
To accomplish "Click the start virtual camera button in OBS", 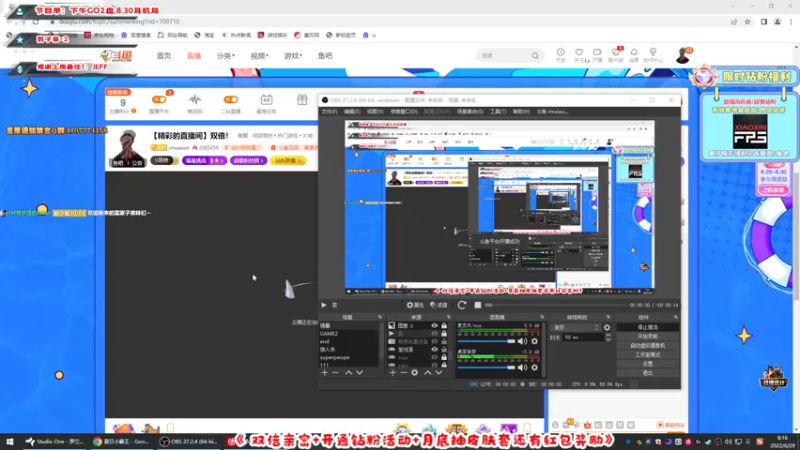I will tap(647, 346).
